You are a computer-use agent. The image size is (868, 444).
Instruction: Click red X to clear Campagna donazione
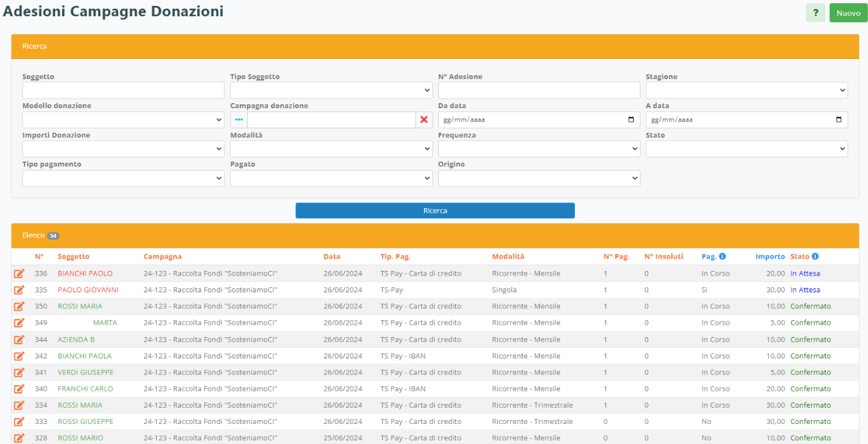tap(424, 120)
